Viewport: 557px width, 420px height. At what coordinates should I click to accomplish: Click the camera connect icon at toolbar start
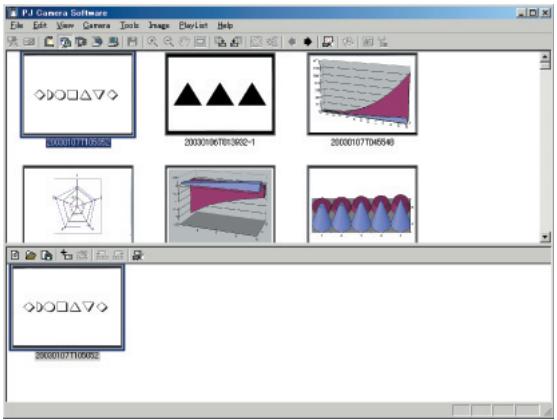coord(13,42)
